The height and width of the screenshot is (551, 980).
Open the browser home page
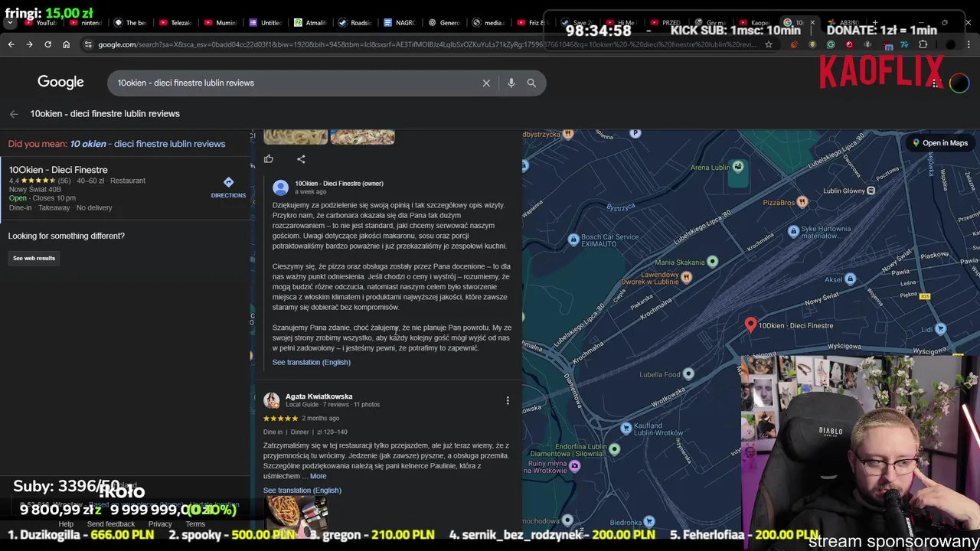66,44
